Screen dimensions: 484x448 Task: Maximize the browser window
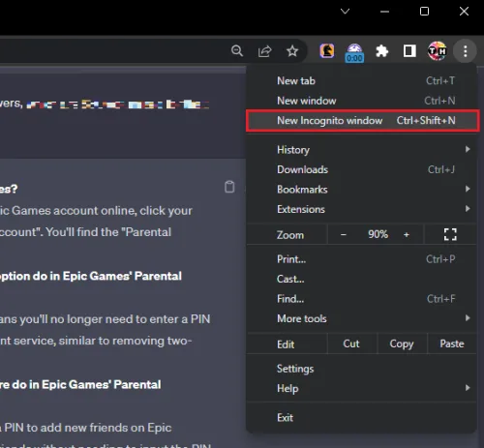tap(424, 12)
